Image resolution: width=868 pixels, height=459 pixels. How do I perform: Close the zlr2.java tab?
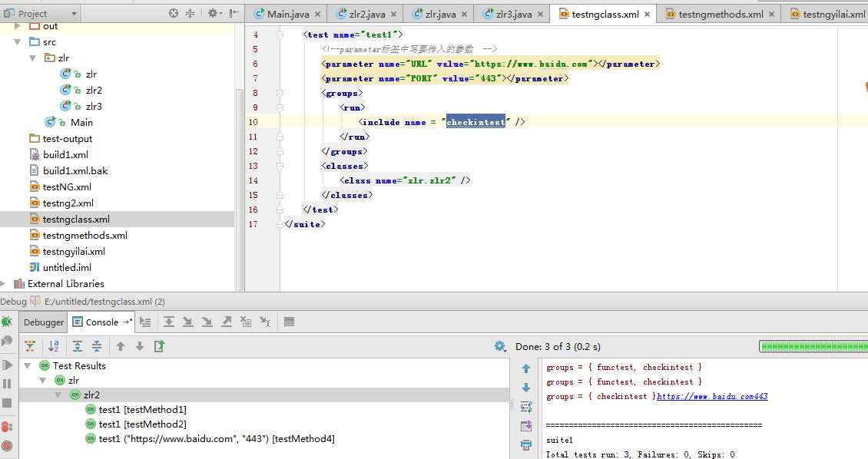(x=393, y=15)
